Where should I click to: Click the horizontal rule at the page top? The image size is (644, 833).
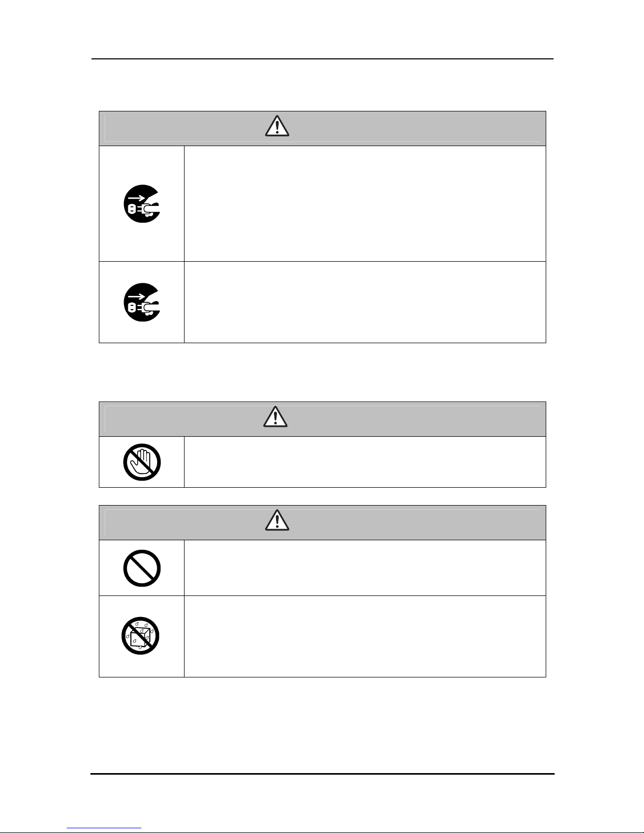tap(323, 59)
